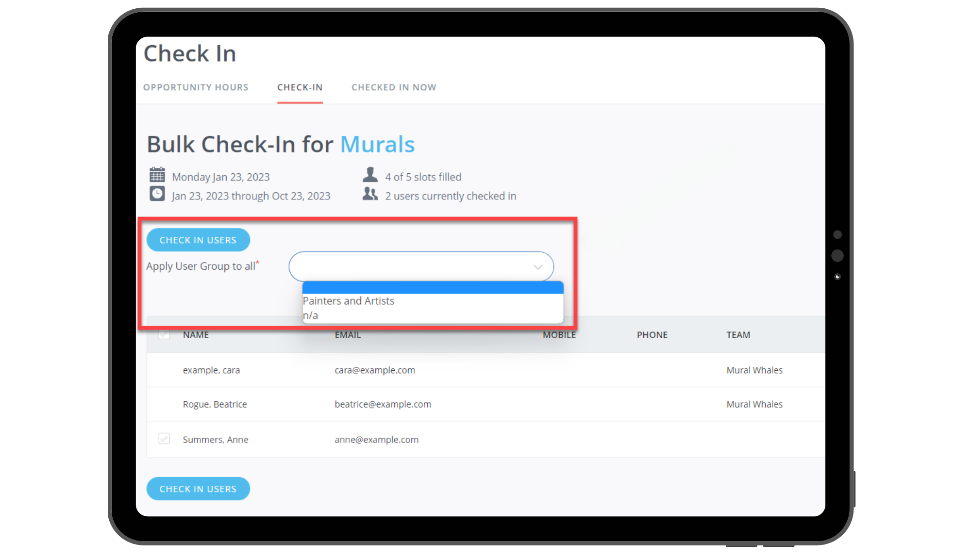Click the calendar date icon

(157, 175)
